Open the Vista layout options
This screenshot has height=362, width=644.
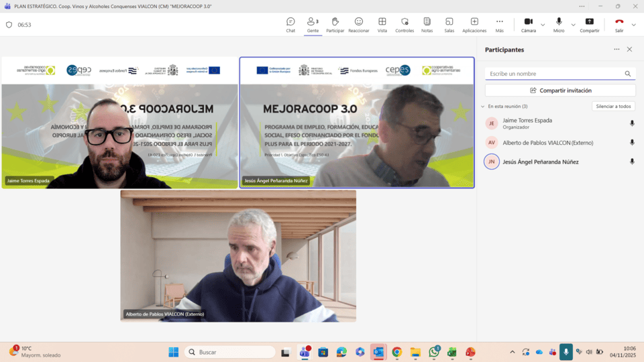(x=382, y=25)
